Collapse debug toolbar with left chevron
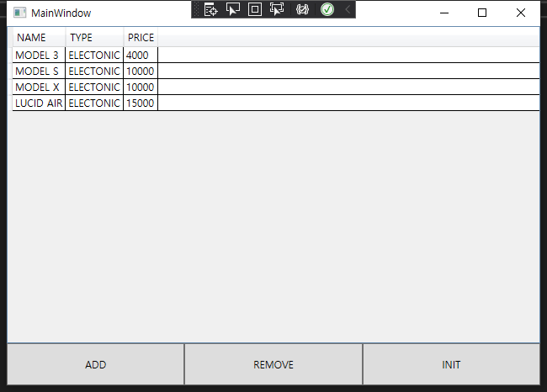This screenshot has width=547, height=392. 348,10
